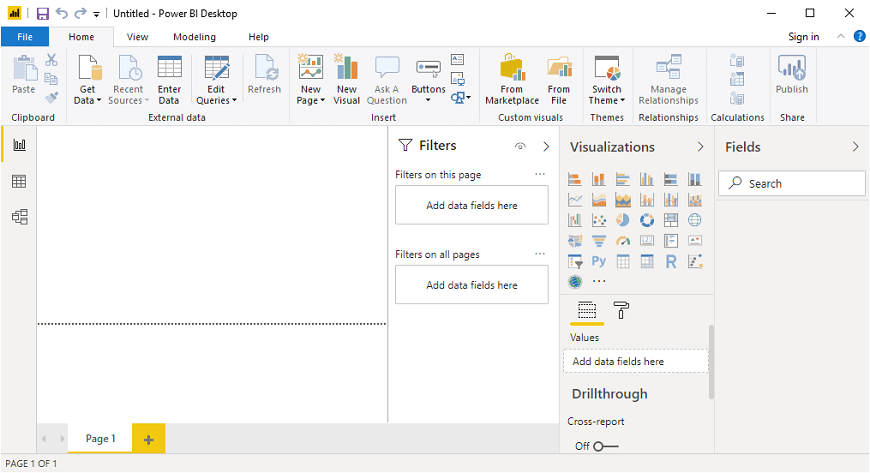
Task: Open the Get Data source picker
Action: (88, 80)
